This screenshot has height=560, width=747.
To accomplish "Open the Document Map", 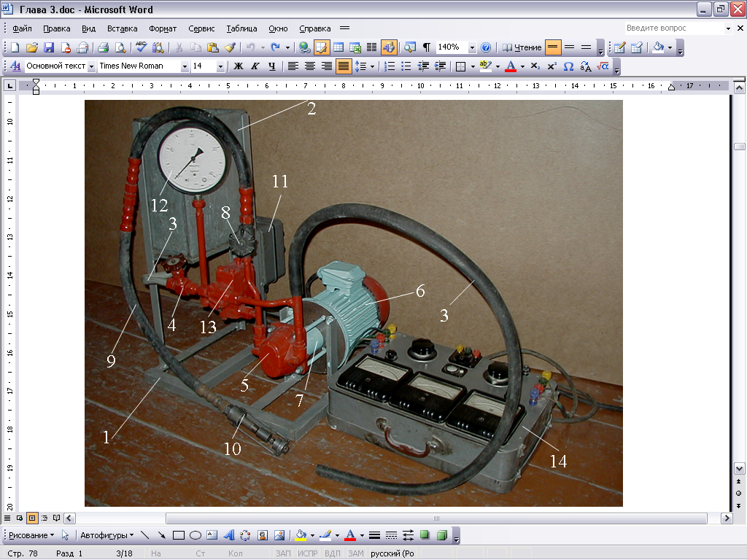I will click(410, 47).
